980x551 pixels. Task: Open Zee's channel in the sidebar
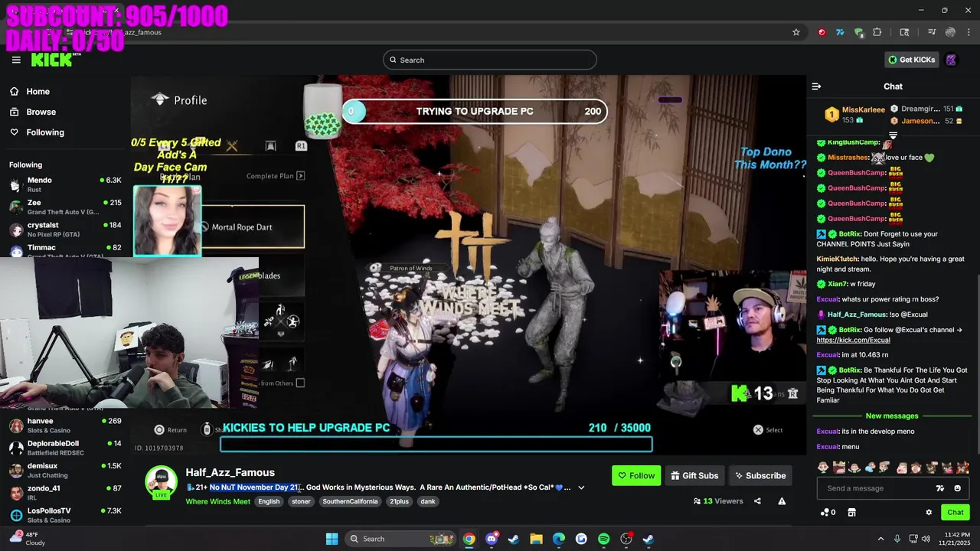click(x=65, y=207)
